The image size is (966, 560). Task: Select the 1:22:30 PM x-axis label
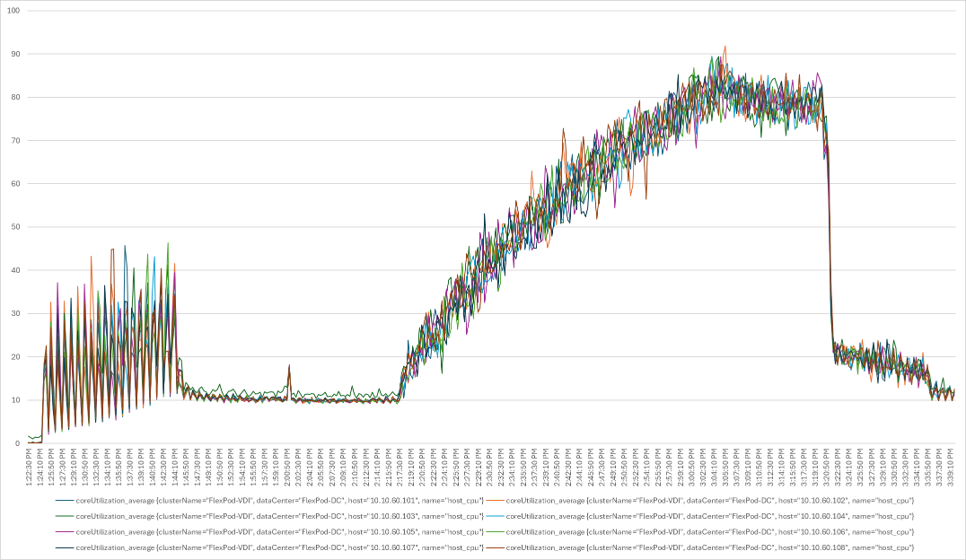point(31,468)
